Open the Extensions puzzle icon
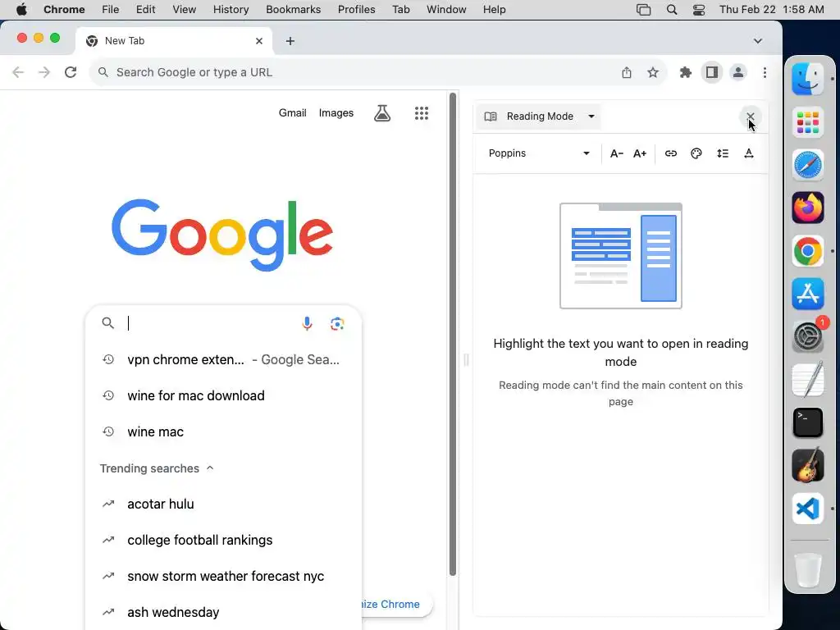Screen dimensions: 840x630 click(685, 72)
